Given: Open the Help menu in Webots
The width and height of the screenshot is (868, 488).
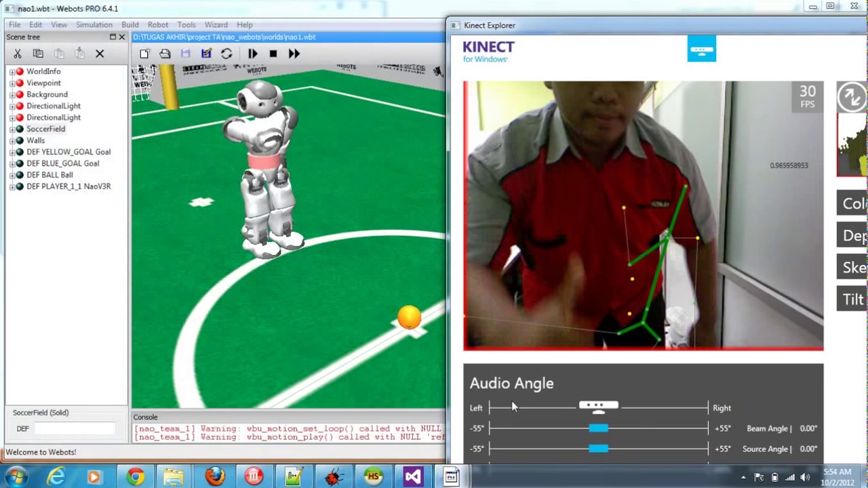Looking at the screenshot, I should pos(245,24).
